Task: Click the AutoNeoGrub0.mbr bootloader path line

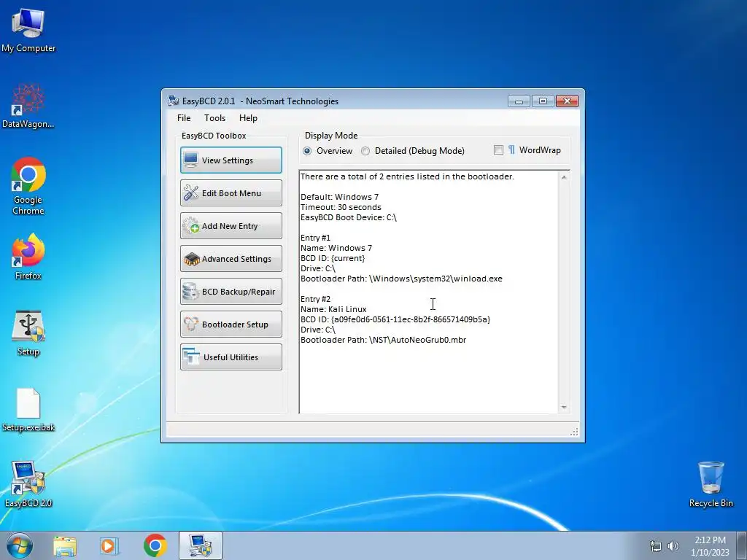Action: coord(384,340)
